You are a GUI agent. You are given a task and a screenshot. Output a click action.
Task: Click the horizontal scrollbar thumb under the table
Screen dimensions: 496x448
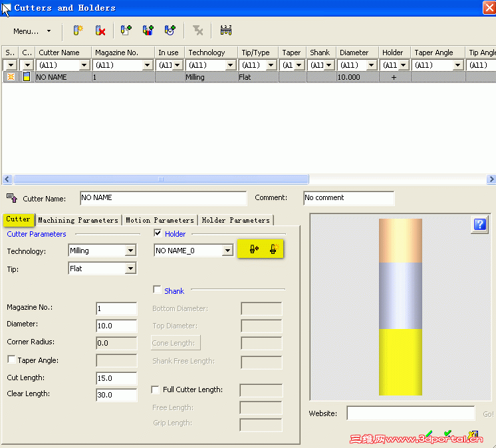[x=161, y=179]
